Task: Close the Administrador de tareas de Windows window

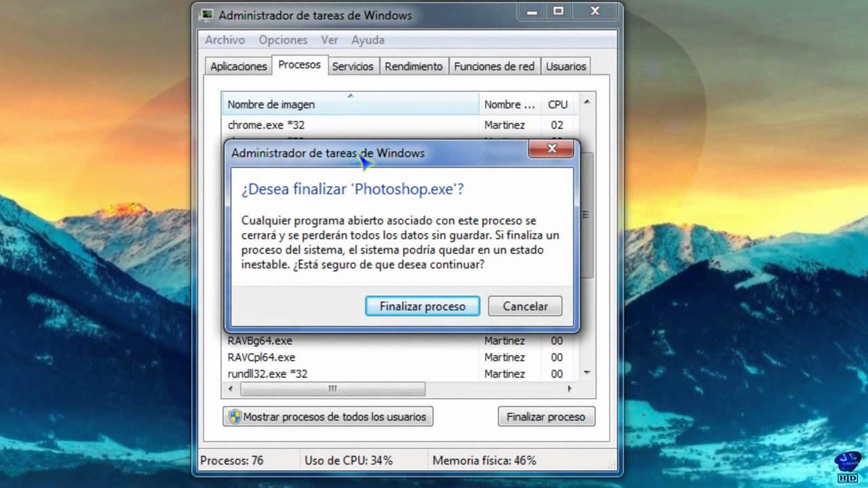Action: coord(595,11)
